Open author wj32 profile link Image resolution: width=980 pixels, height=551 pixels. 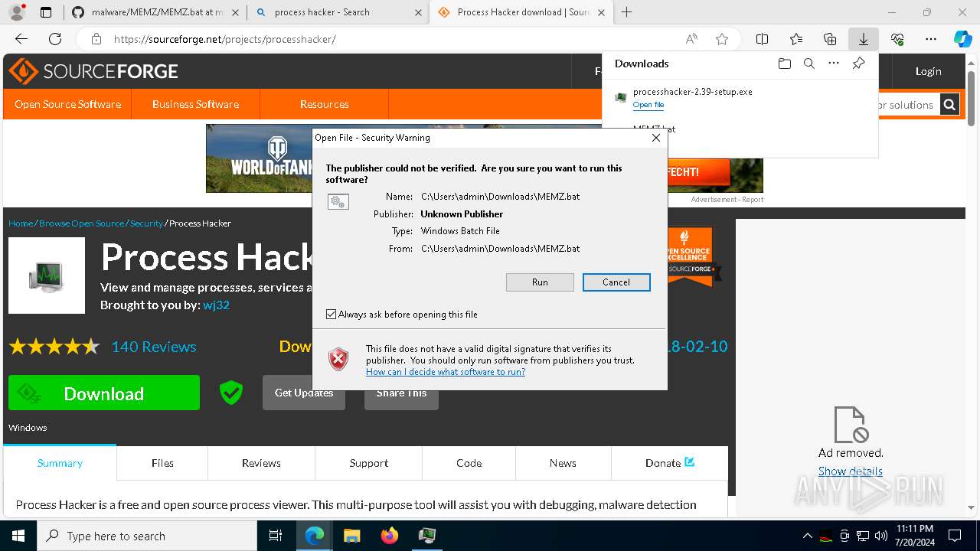[216, 305]
